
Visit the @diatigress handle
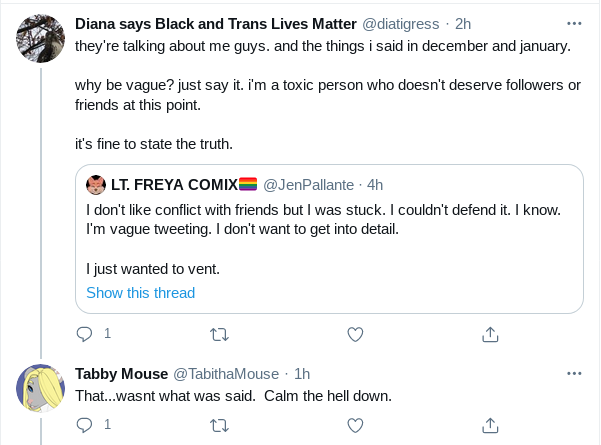coord(401,24)
